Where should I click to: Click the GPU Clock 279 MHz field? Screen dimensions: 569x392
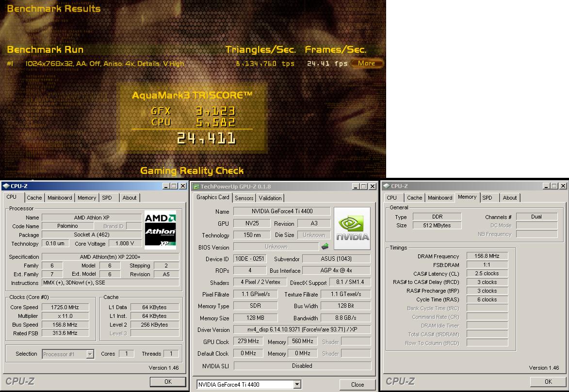pyautogui.click(x=248, y=341)
